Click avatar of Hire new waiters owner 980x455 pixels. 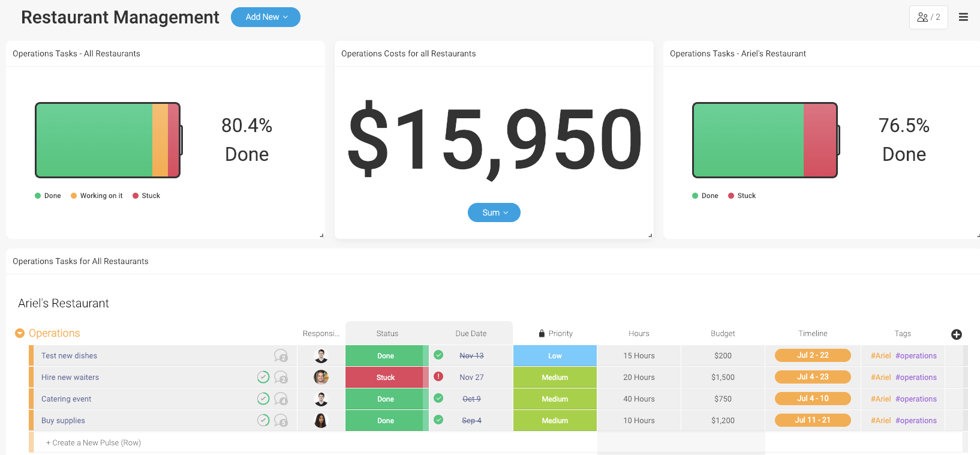[x=321, y=378]
